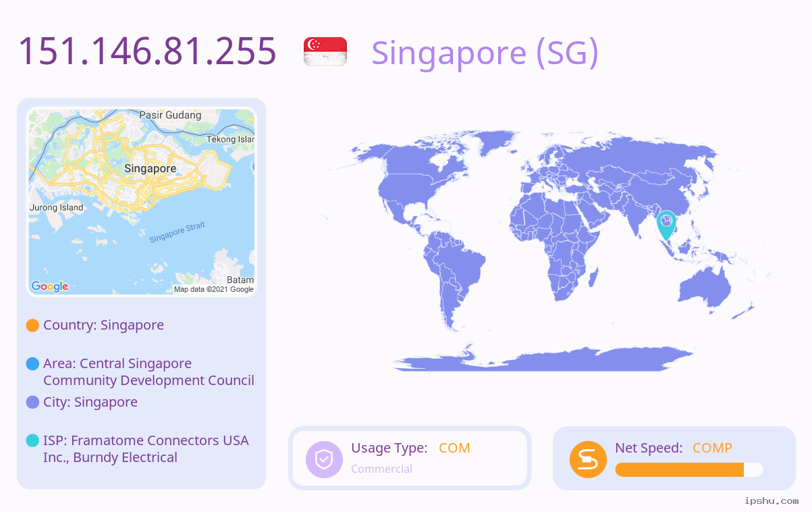Click the shield icon beside Usage Type
This screenshot has height=512, width=812.
[324, 459]
